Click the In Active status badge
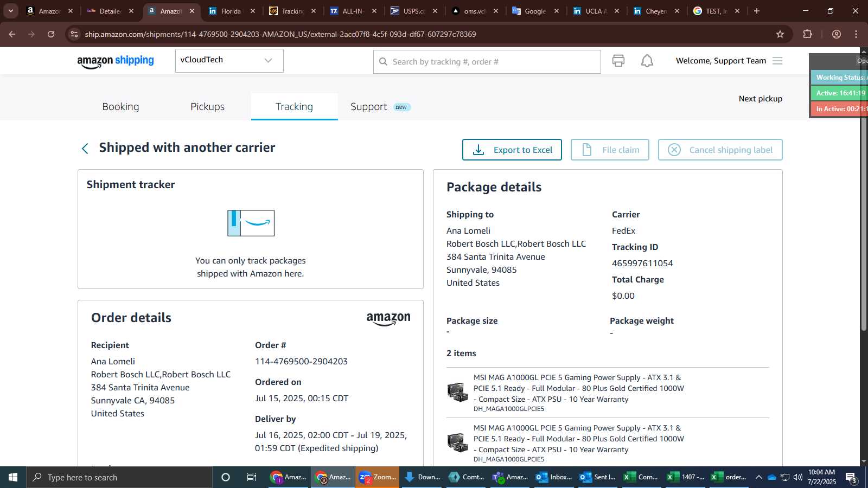 pos(839,108)
